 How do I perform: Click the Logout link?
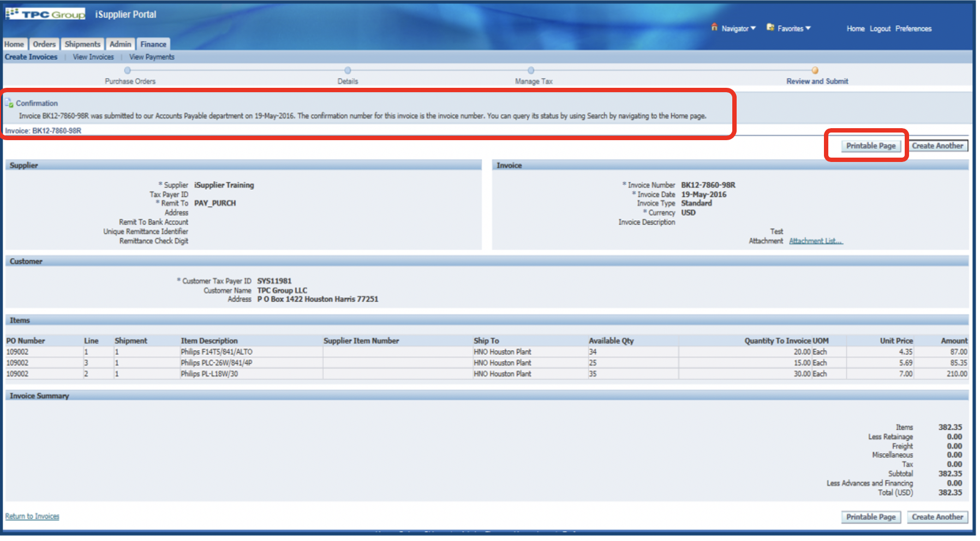pos(880,28)
